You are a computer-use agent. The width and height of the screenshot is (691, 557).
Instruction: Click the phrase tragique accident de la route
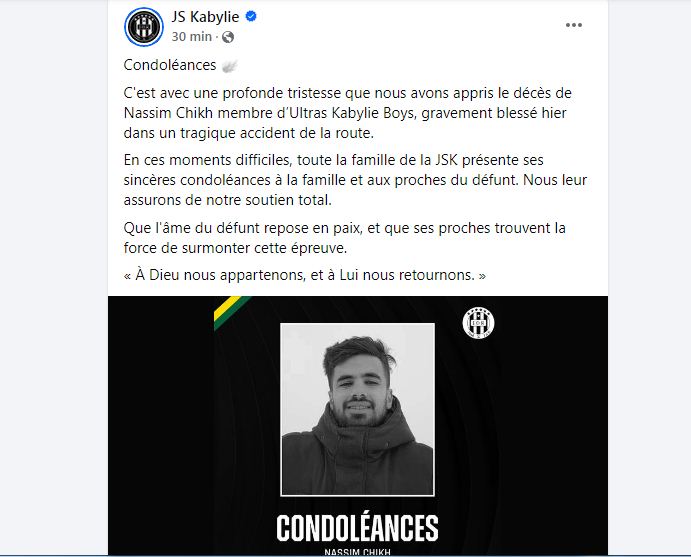[x=277, y=133]
